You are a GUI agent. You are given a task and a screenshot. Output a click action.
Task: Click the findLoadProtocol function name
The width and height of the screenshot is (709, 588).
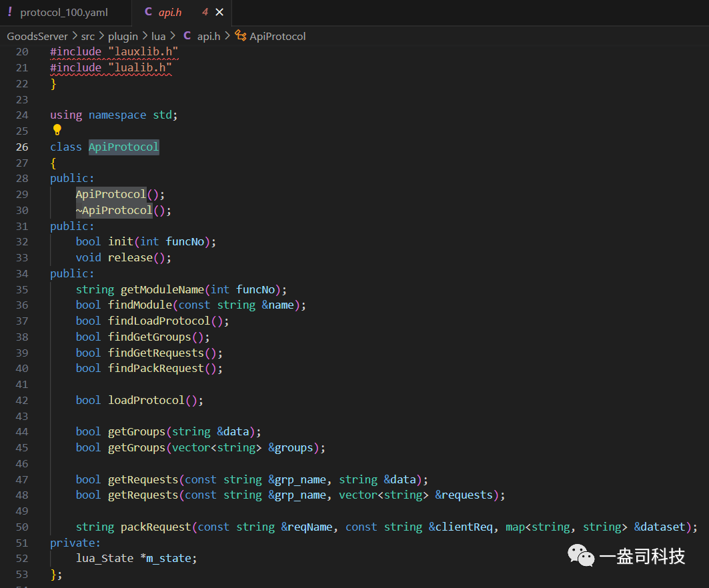click(x=159, y=321)
